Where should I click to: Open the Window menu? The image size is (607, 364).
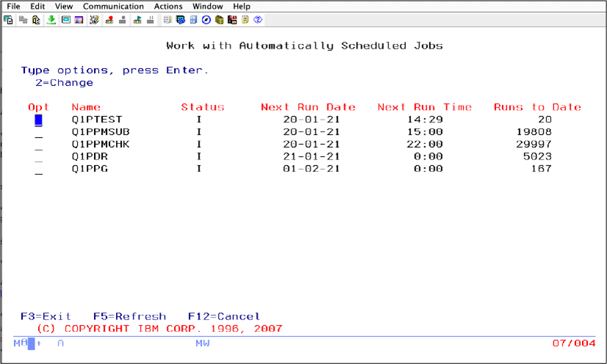208,7
